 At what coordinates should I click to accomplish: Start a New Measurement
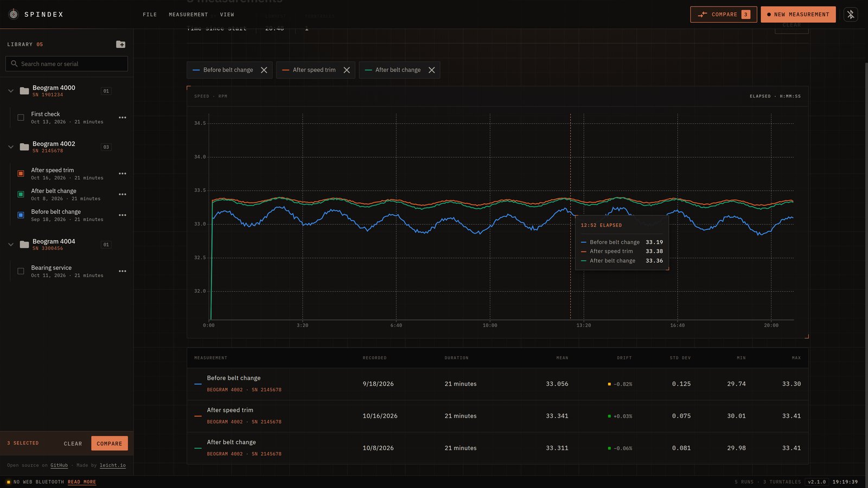point(798,15)
